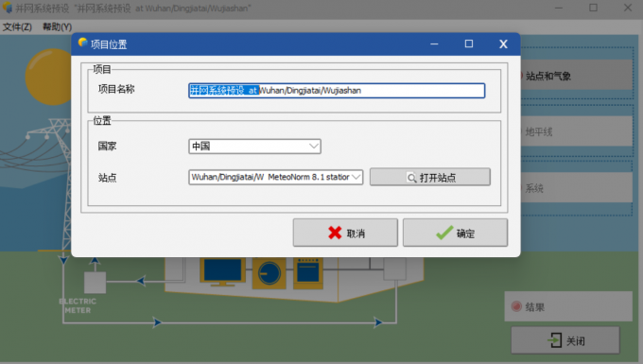Click the green checkmark icon on 确定
This screenshot has height=364, width=643.
pos(444,233)
